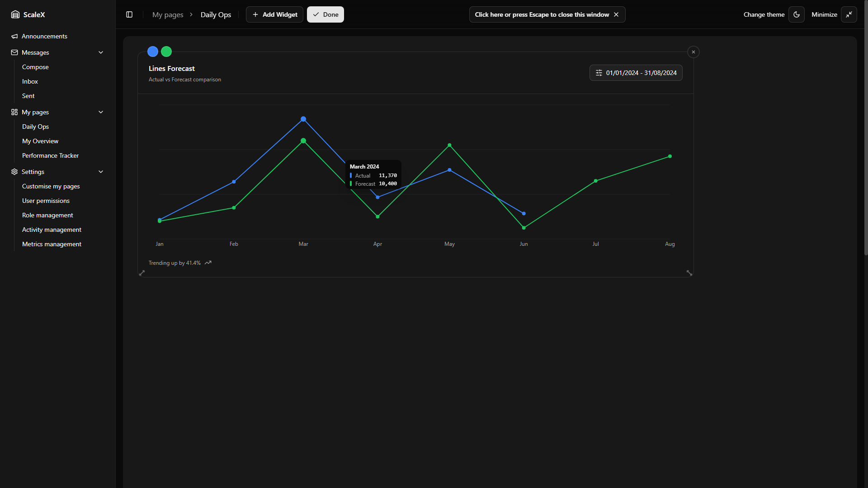This screenshot has width=868, height=488.
Task: Click the blue Actual color swatch
Action: [x=153, y=52]
